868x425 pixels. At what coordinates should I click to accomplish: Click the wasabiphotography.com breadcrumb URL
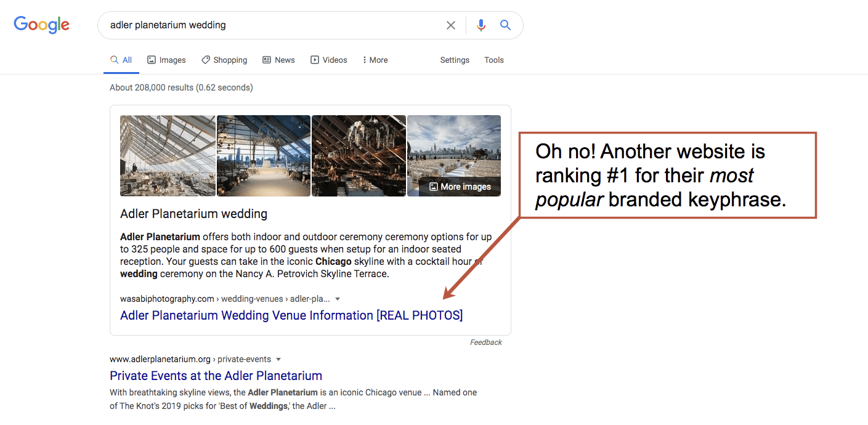(225, 299)
